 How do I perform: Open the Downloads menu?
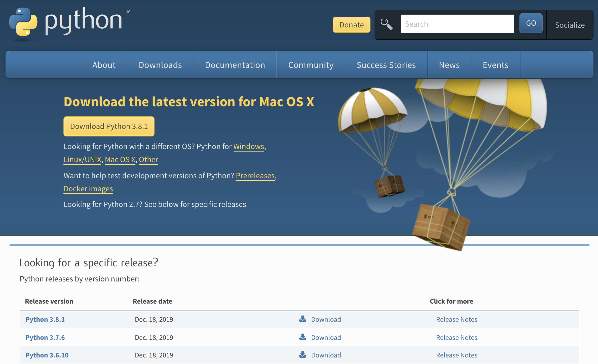[160, 65]
